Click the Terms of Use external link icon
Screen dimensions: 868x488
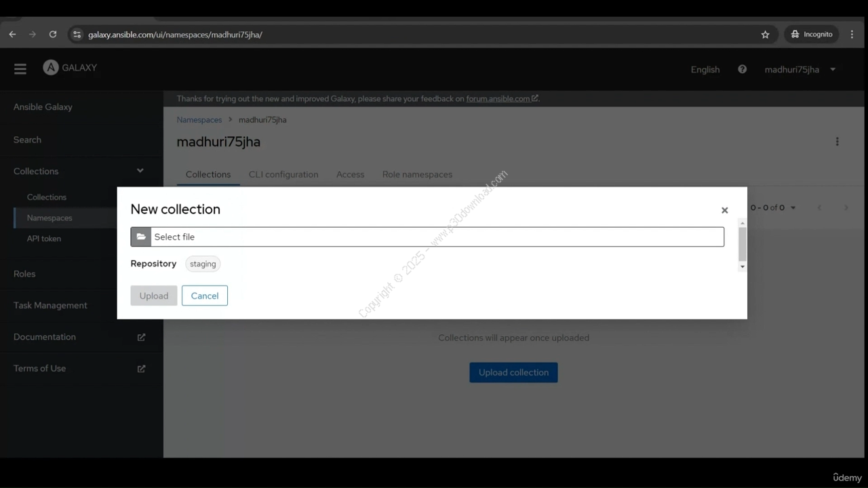coord(141,369)
